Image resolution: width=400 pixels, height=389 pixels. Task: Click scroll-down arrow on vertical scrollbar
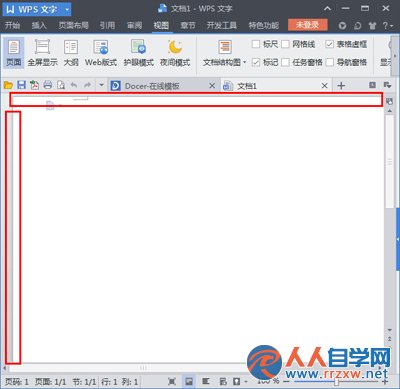click(x=389, y=330)
